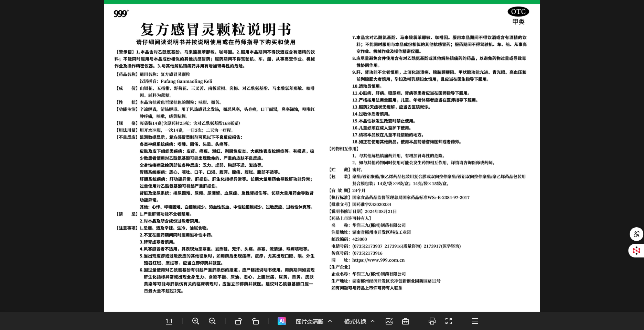Image resolution: width=644 pixels, height=330 pixels.
Task: Open the toolbox briefcase icon
Action: point(406,321)
